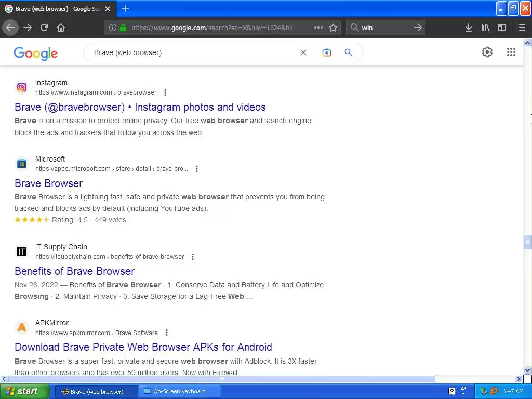
Task: Click the Firefox search box containing 'win'
Action: point(387,28)
